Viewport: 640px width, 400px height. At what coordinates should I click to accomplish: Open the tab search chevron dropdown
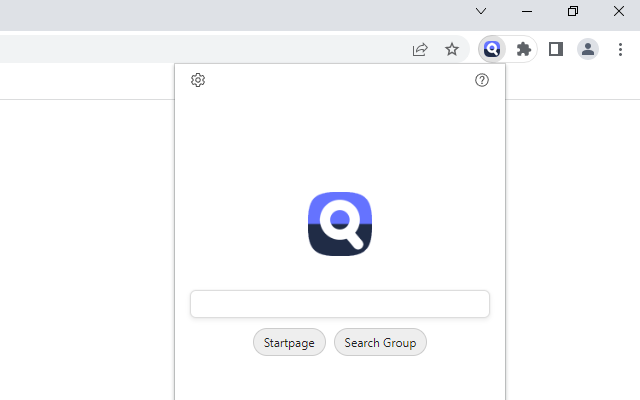[481, 11]
